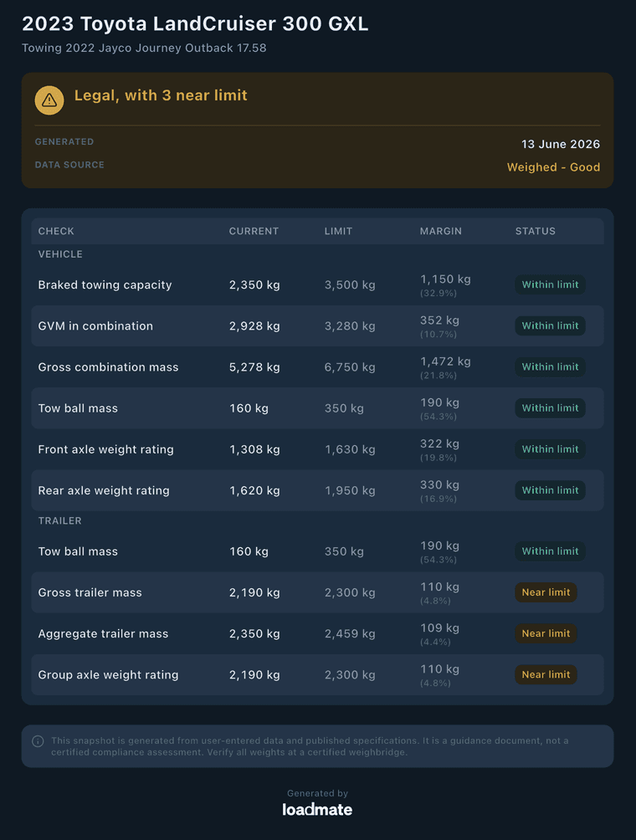This screenshot has height=840, width=636.
Task: Click the 322 kg margin value
Action: pos(439,443)
